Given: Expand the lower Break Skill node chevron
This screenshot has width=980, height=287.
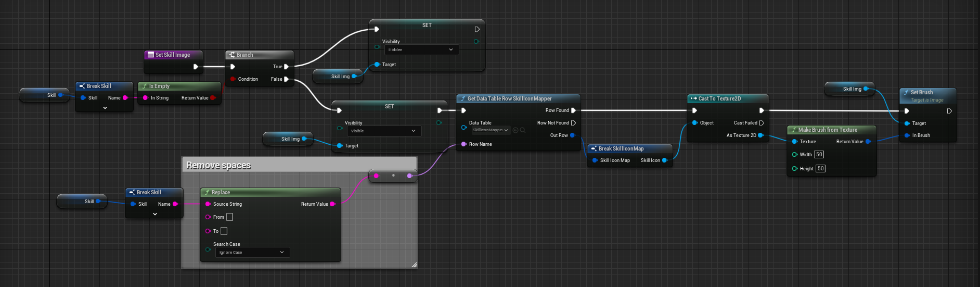Looking at the screenshot, I should point(155,214).
